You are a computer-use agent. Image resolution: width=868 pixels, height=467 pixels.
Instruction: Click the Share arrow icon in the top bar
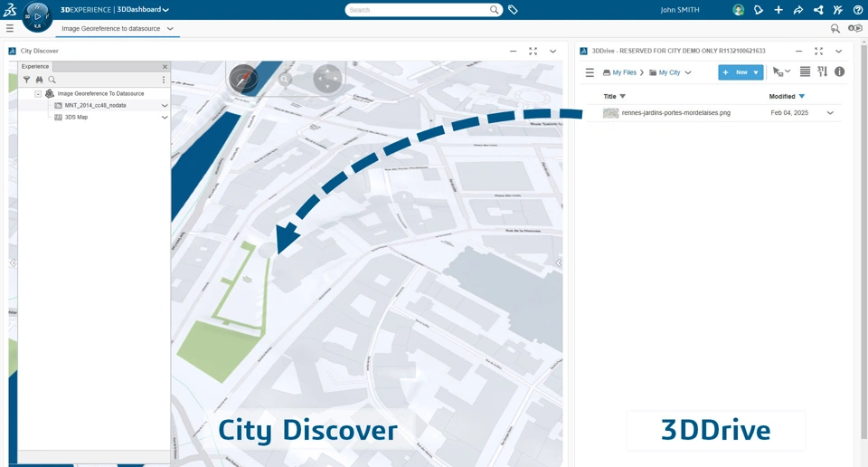[x=798, y=10]
